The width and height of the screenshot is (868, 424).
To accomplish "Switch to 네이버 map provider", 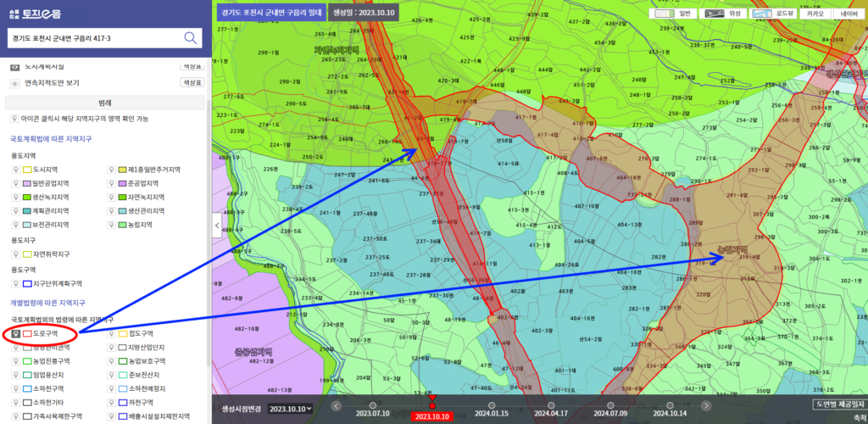I will click(848, 14).
